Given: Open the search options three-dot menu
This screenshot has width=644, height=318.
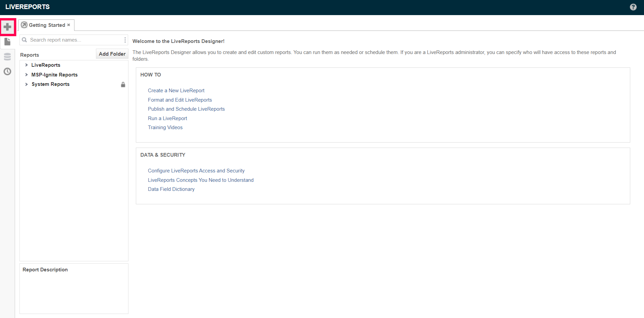Looking at the screenshot, I should tap(125, 40).
